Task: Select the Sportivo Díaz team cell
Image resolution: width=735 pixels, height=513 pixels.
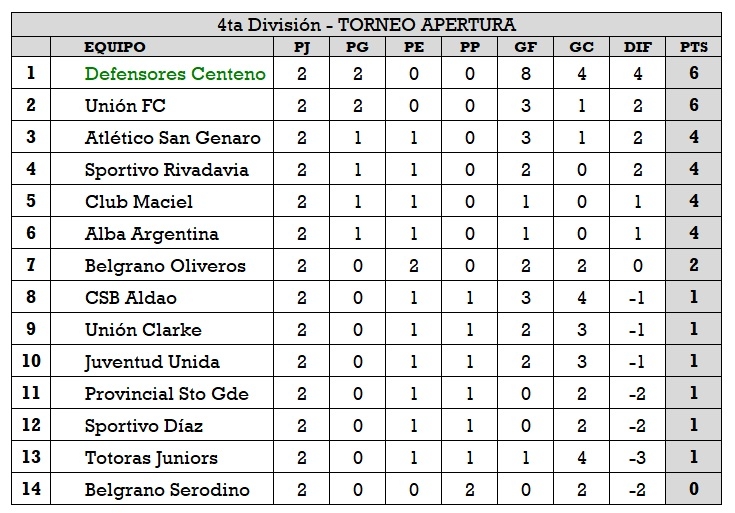Action: click(144, 426)
